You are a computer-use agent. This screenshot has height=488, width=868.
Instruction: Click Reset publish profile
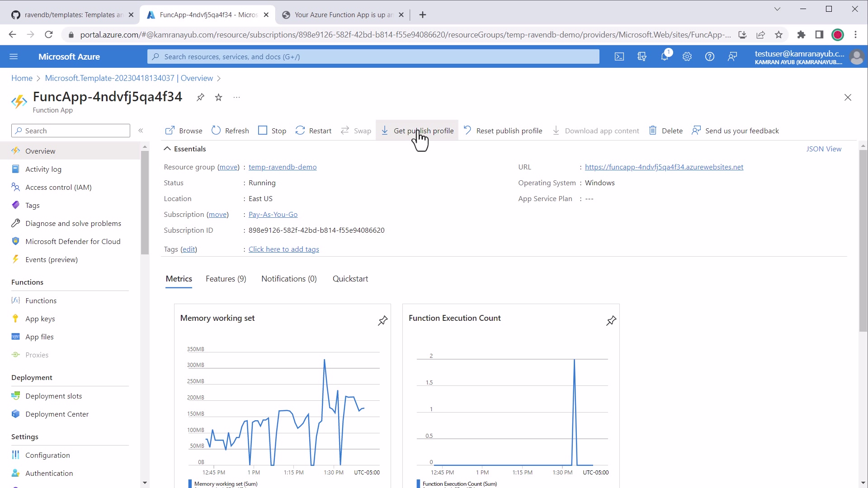pyautogui.click(x=503, y=131)
